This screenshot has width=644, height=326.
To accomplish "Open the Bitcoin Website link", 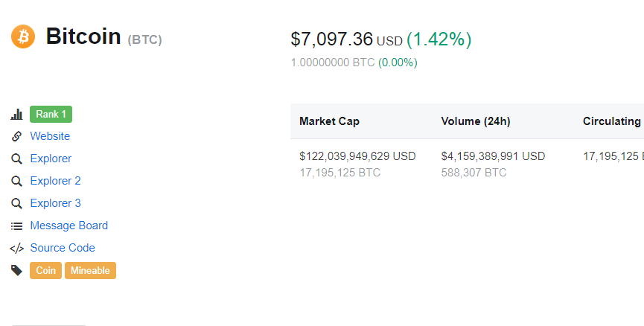I will 50,136.
